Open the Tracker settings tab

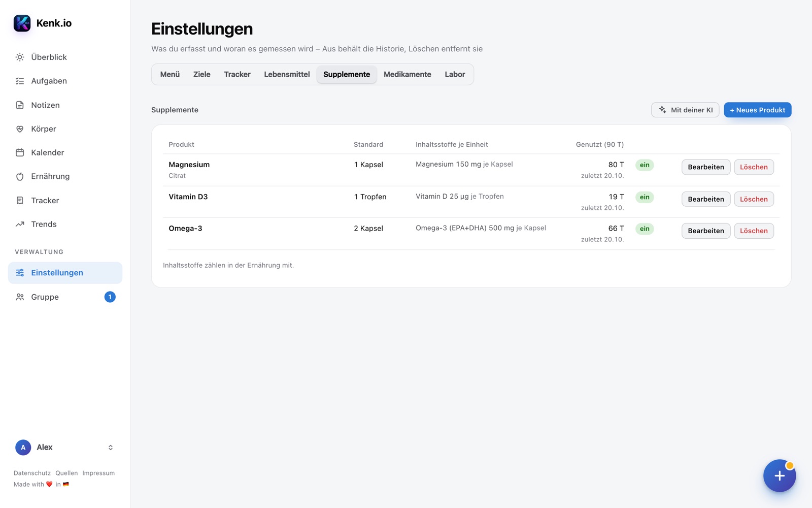(x=238, y=75)
